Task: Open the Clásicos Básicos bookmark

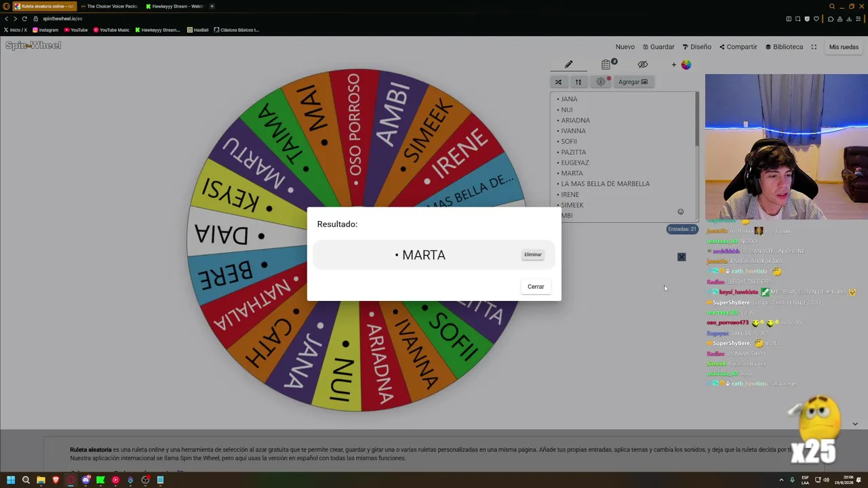Action: click(x=237, y=30)
